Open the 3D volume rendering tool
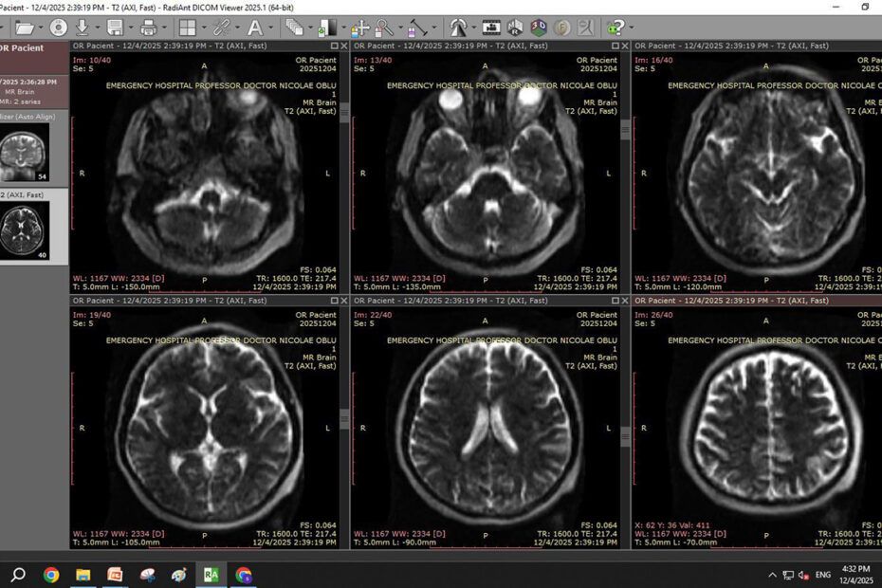 coord(539,28)
